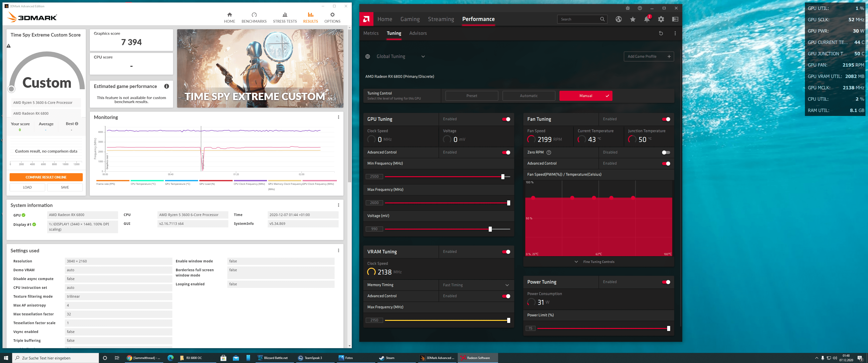Viewport: 868px width, 363px height.
Task: Open 3DMark Options gear
Action: (x=332, y=17)
